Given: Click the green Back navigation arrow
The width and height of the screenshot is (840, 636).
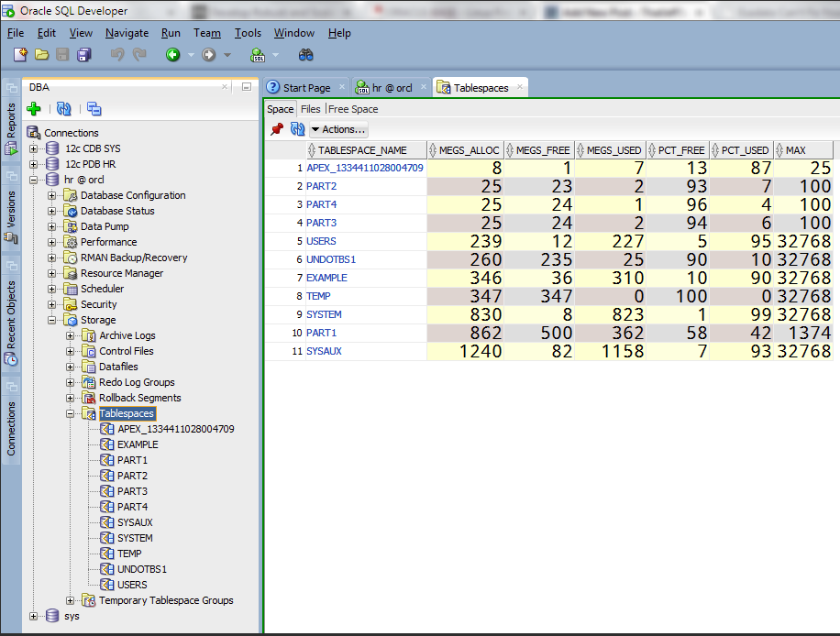Looking at the screenshot, I should [172, 55].
